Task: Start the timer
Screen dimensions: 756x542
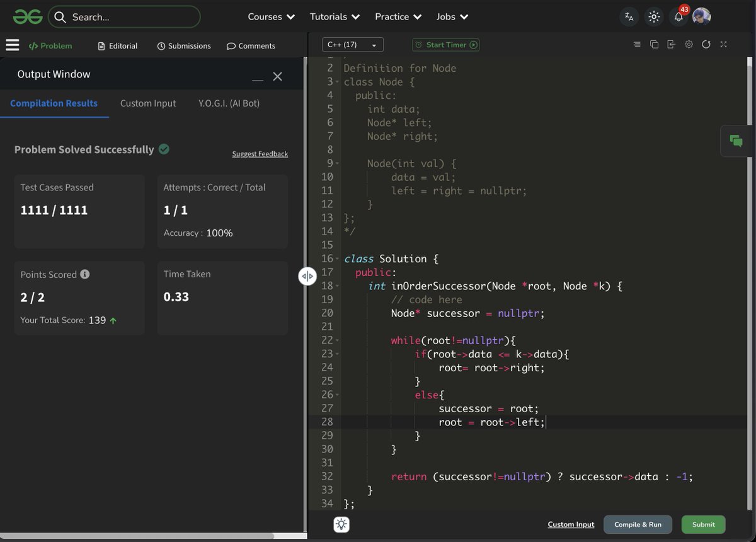Action: (446, 45)
